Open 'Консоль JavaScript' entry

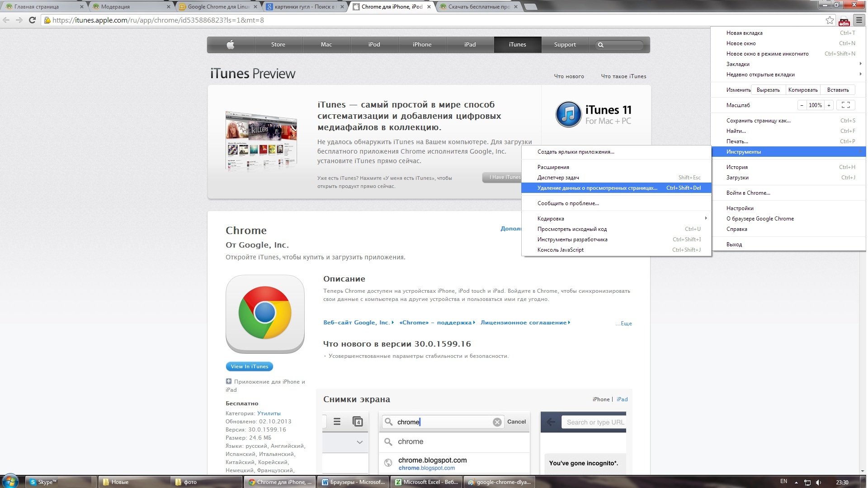point(617,249)
